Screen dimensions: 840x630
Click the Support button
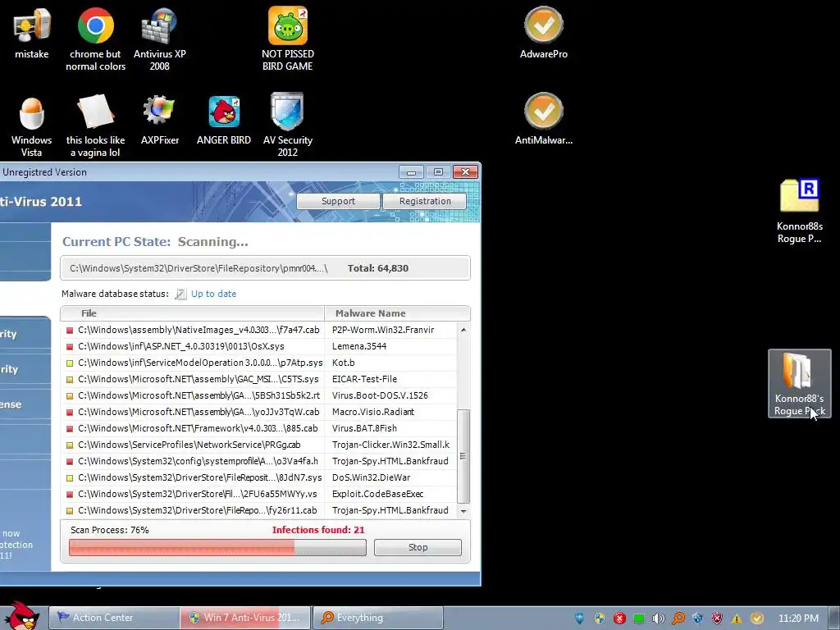(x=338, y=201)
